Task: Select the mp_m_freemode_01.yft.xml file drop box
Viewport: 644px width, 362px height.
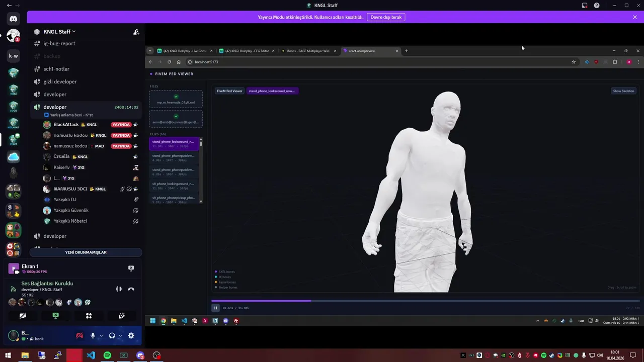Action: point(176,99)
